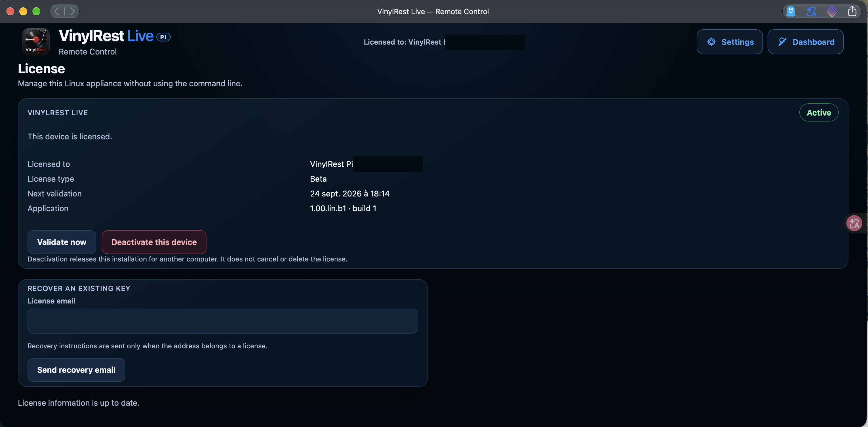Click the recovery instructions note
Screen dimensions: 868x427
pos(147,346)
